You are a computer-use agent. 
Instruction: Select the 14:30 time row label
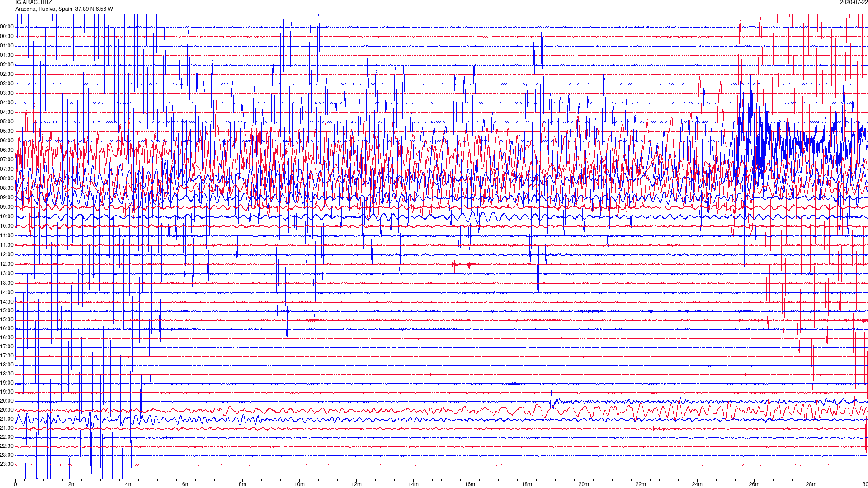pyautogui.click(x=7, y=302)
